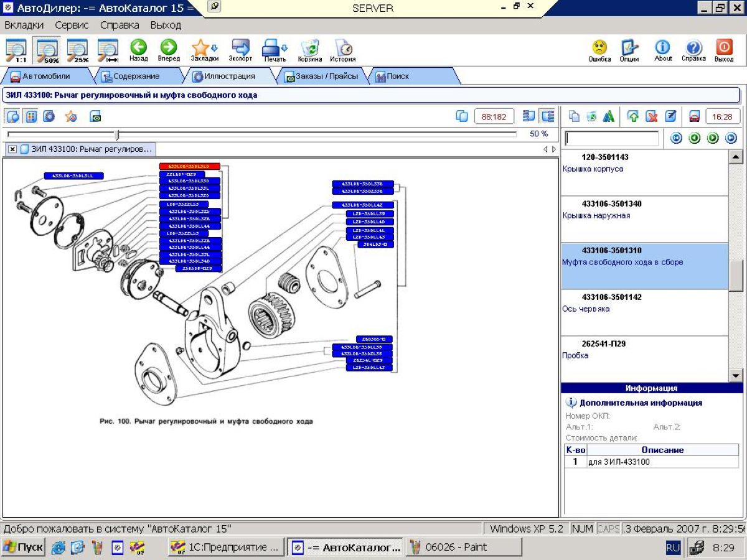
Task: Switch to the Поиск tab
Action: (413, 77)
